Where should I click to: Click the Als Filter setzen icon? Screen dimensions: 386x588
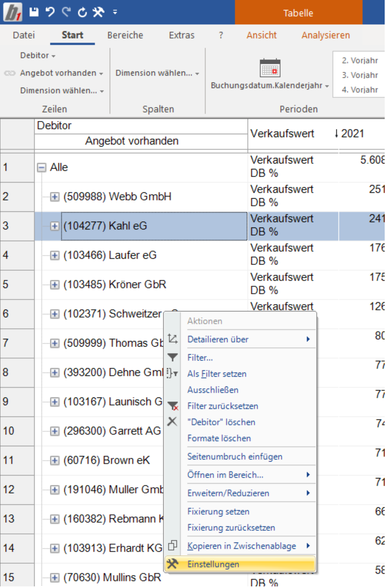(x=172, y=373)
